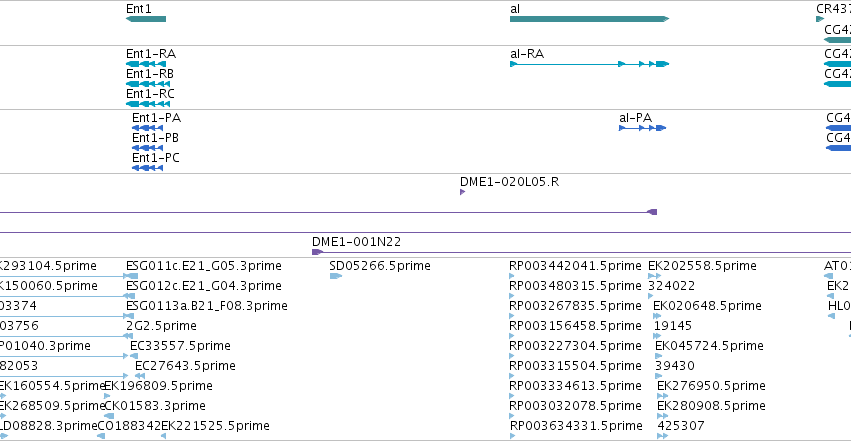Select the EC33557.5prime EST label
This screenshot has width=851, height=441.
[x=180, y=346]
